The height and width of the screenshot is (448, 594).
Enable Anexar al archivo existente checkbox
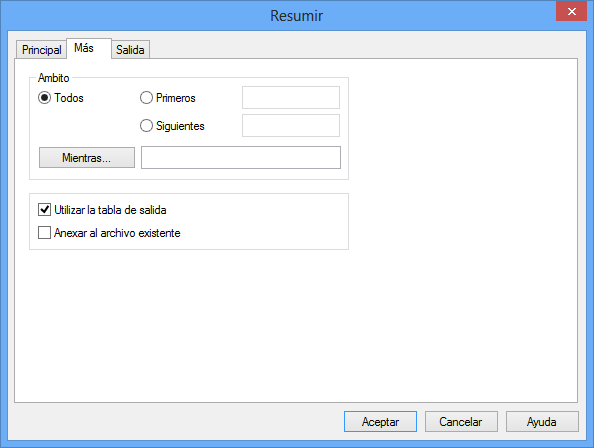(x=44, y=233)
